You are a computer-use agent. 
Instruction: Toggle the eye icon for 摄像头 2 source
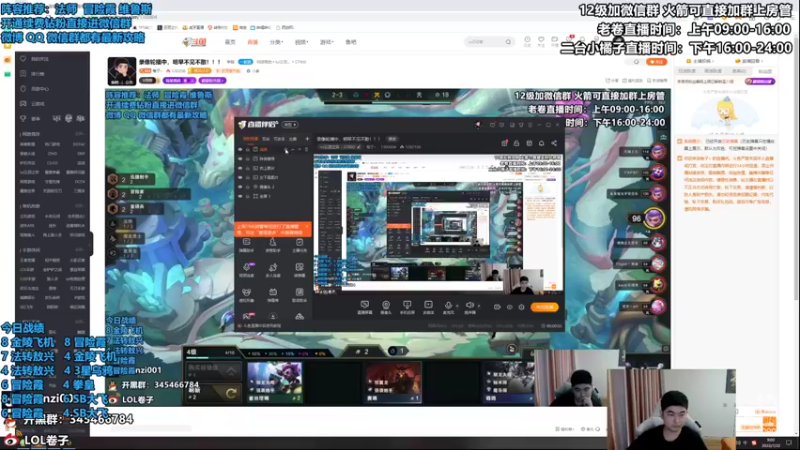240,187
